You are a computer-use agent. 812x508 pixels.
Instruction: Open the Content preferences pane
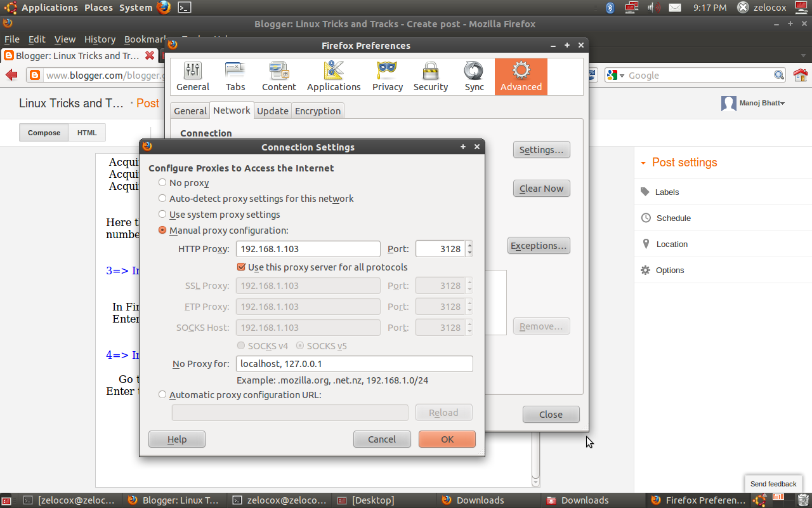pyautogui.click(x=279, y=77)
